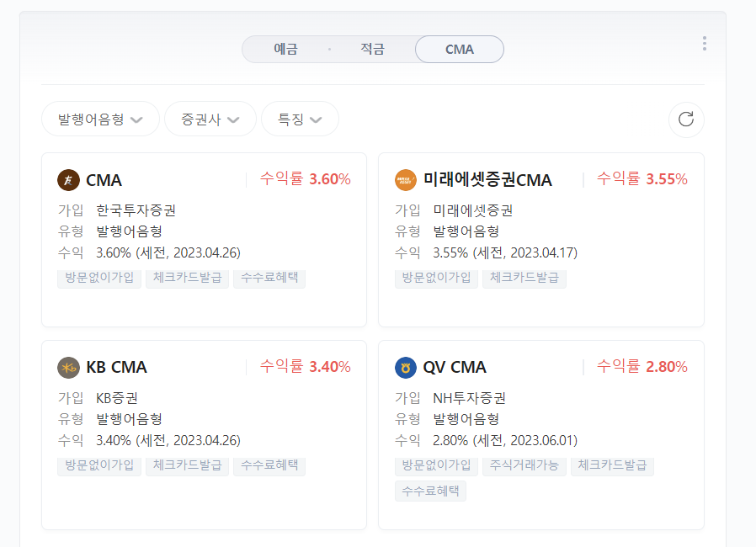Screen dimensions: 756x547
Task: Click the NH투자증권 provider name
Action: [469, 398]
